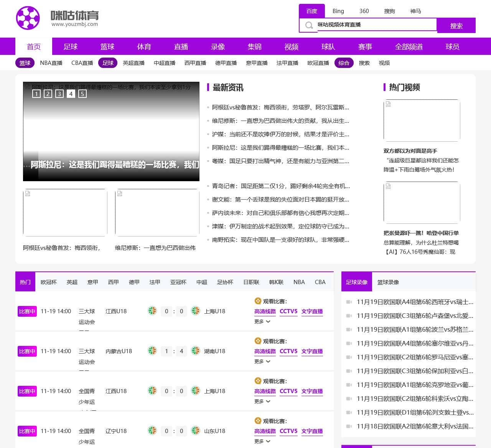Click the video camera icon beside first 欧国联 recording

[348, 302]
